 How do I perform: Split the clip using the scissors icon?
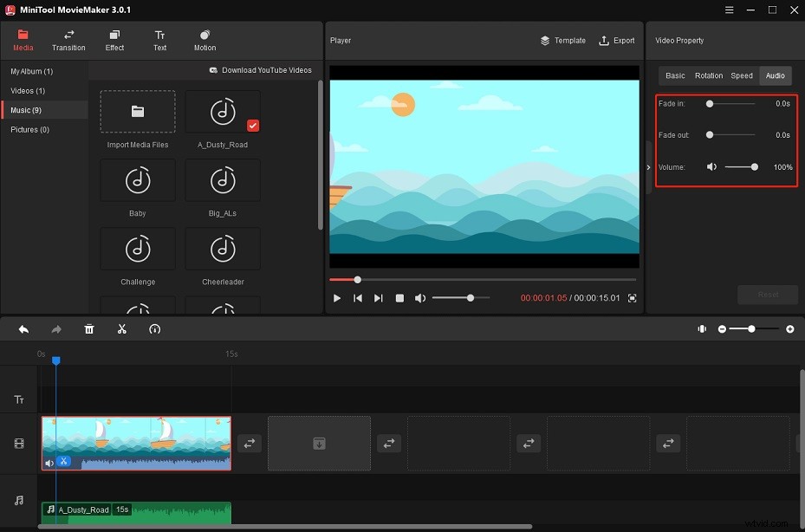click(121, 329)
